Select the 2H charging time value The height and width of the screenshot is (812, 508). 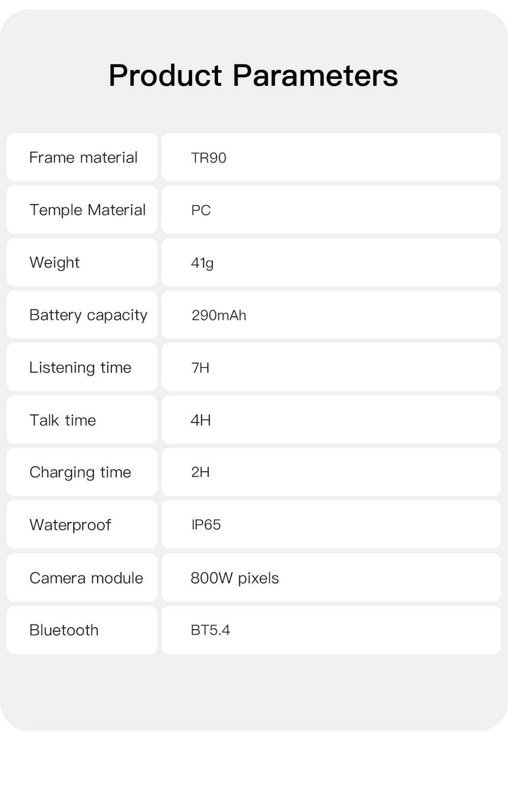[x=201, y=472]
